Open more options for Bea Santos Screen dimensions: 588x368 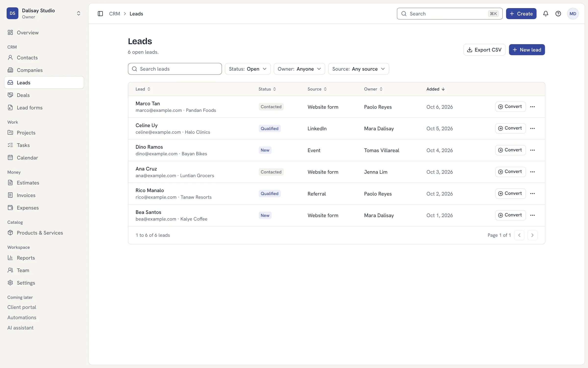click(532, 215)
